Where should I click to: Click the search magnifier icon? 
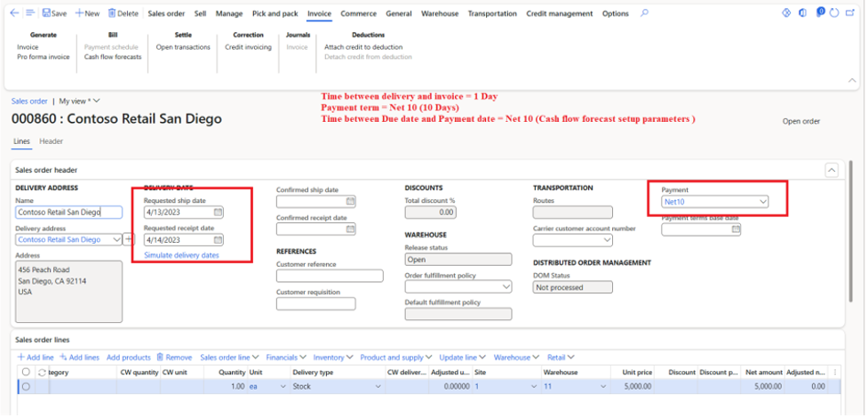[x=644, y=13]
